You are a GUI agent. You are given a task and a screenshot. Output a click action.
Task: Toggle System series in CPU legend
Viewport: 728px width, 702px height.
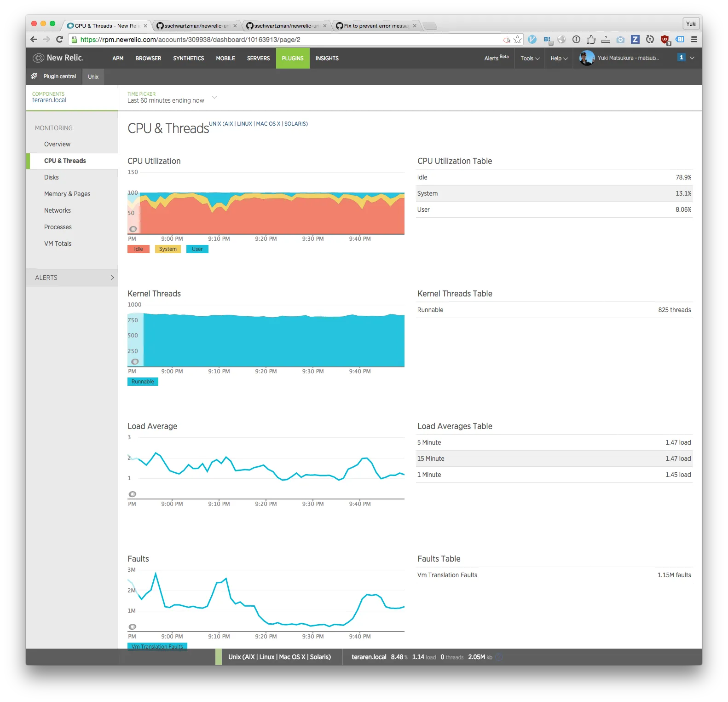tap(168, 249)
